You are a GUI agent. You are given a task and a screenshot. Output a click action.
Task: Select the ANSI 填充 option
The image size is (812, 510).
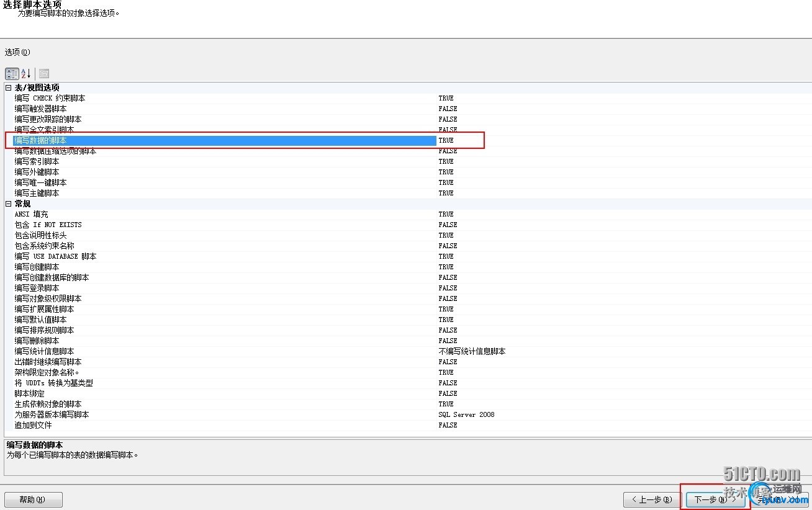(32, 214)
